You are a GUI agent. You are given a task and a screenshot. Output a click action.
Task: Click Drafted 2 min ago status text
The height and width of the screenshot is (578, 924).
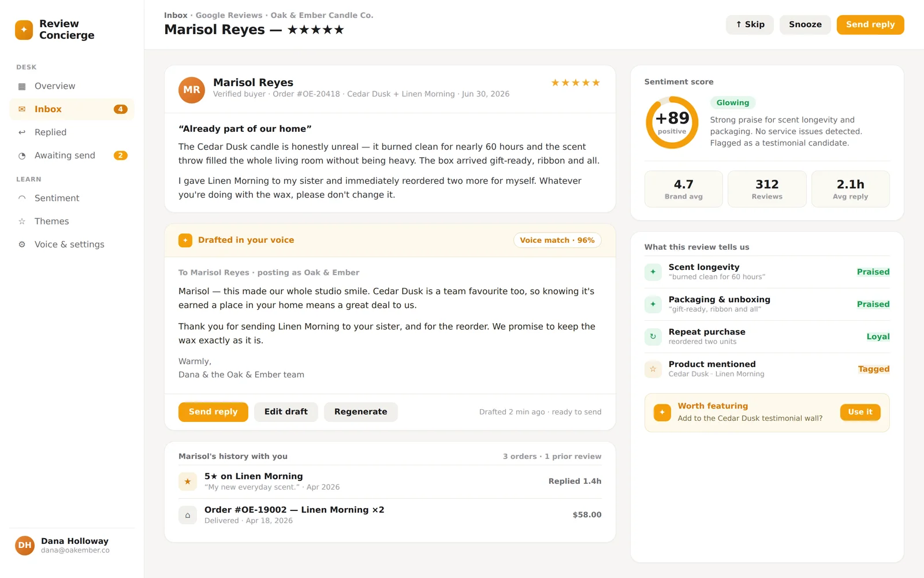[540, 412]
